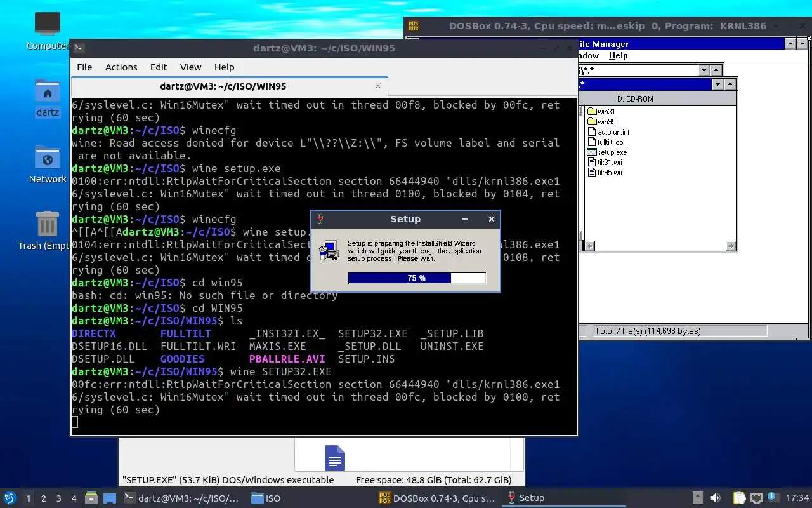
Task: Open the Actions menu in terminal
Action: click(121, 67)
